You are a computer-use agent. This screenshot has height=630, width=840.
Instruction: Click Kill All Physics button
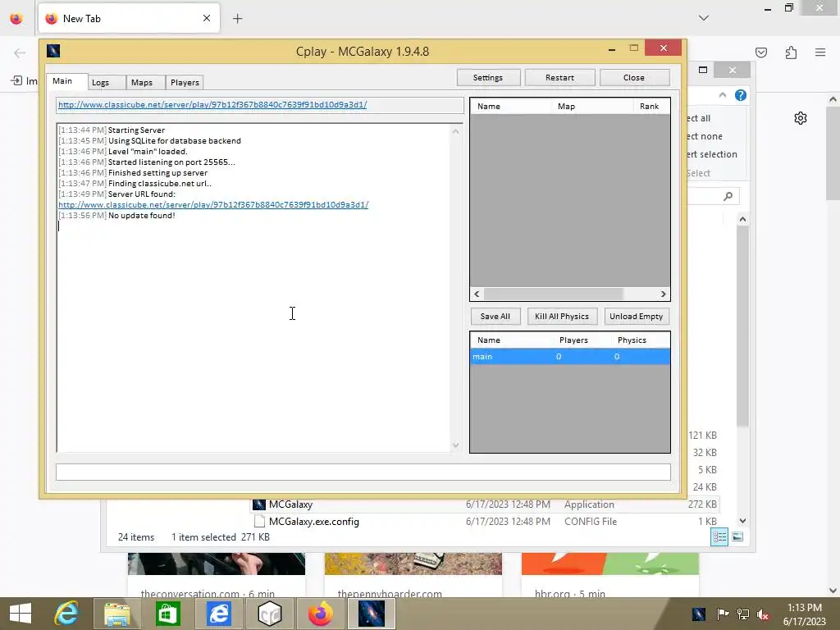(x=562, y=316)
